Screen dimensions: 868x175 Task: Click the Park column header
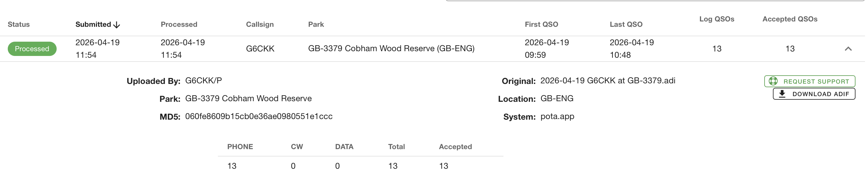click(x=316, y=24)
